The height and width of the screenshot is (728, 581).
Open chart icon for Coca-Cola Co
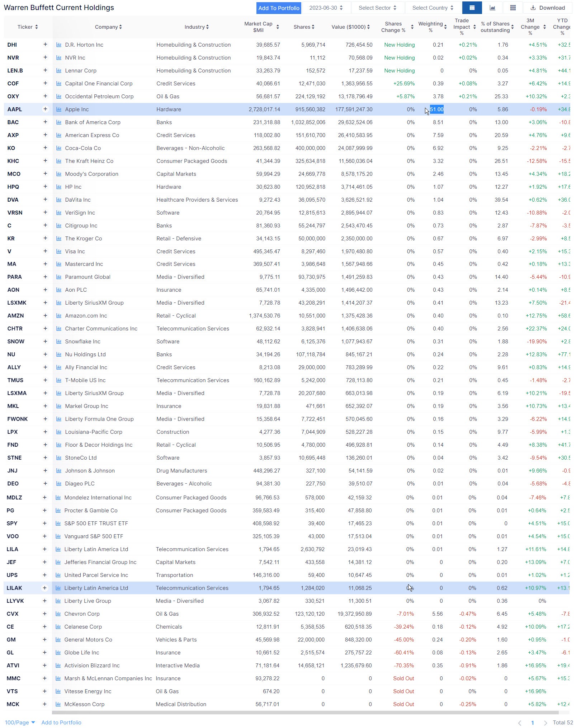point(59,148)
